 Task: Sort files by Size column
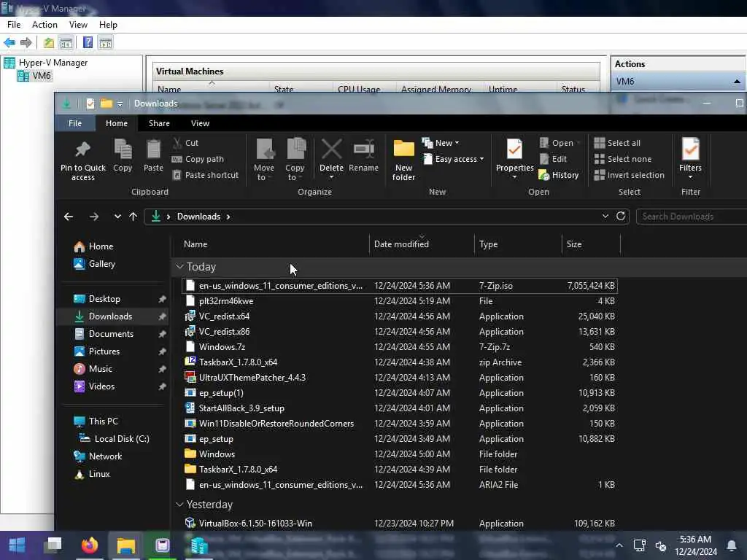[591, 244]
